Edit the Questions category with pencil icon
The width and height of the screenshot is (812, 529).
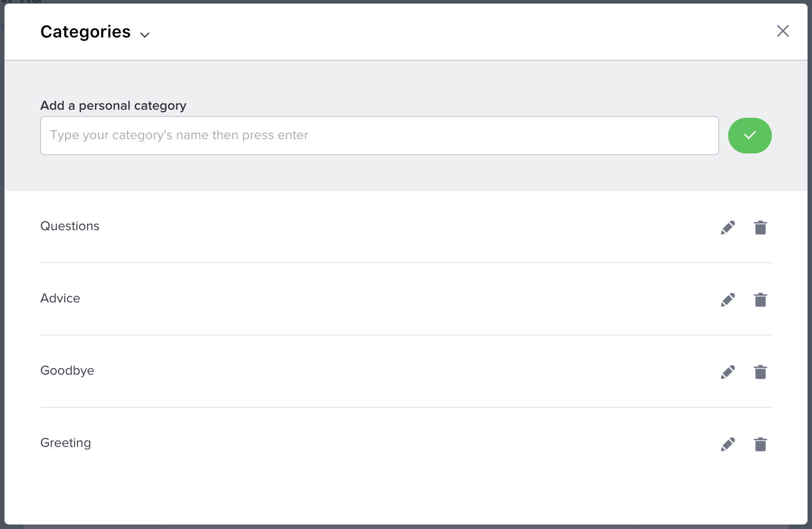(728, 227)
